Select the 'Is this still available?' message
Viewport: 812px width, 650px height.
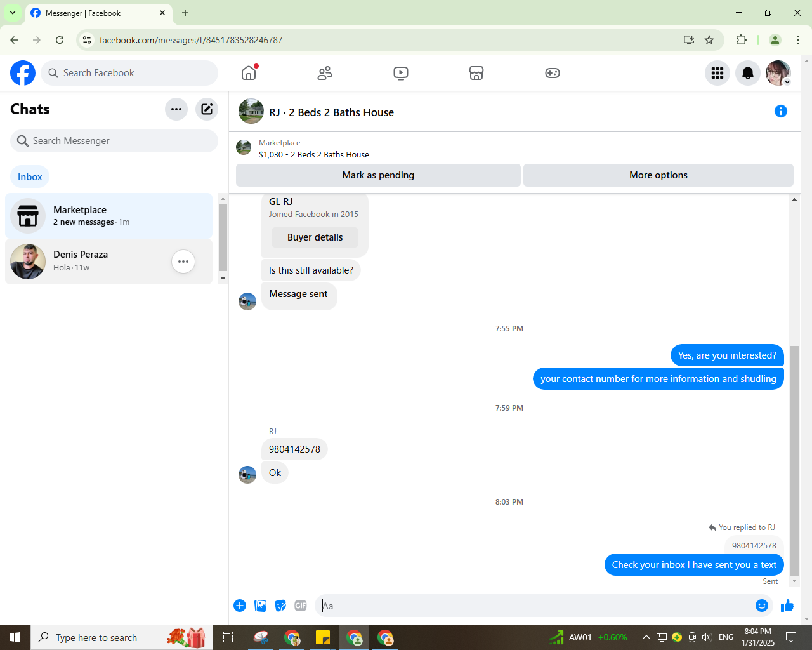[311, 270]
